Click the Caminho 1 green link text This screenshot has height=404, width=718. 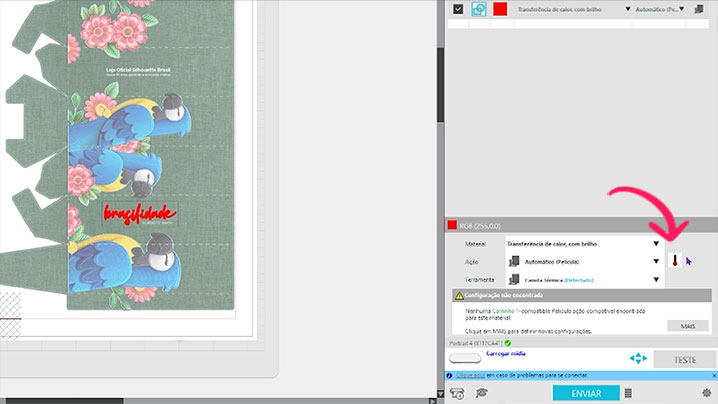pos(506,311)
